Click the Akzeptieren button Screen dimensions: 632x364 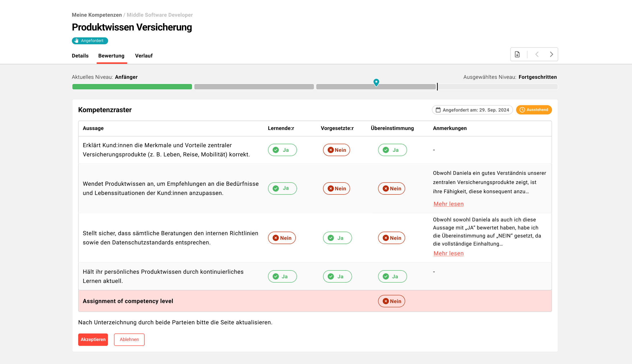coord(93,340)
